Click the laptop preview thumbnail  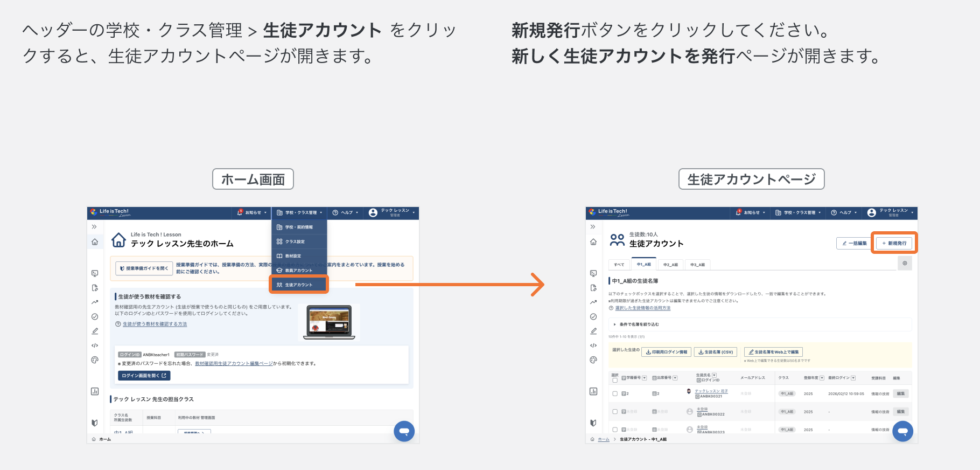[x=329, y=322]
